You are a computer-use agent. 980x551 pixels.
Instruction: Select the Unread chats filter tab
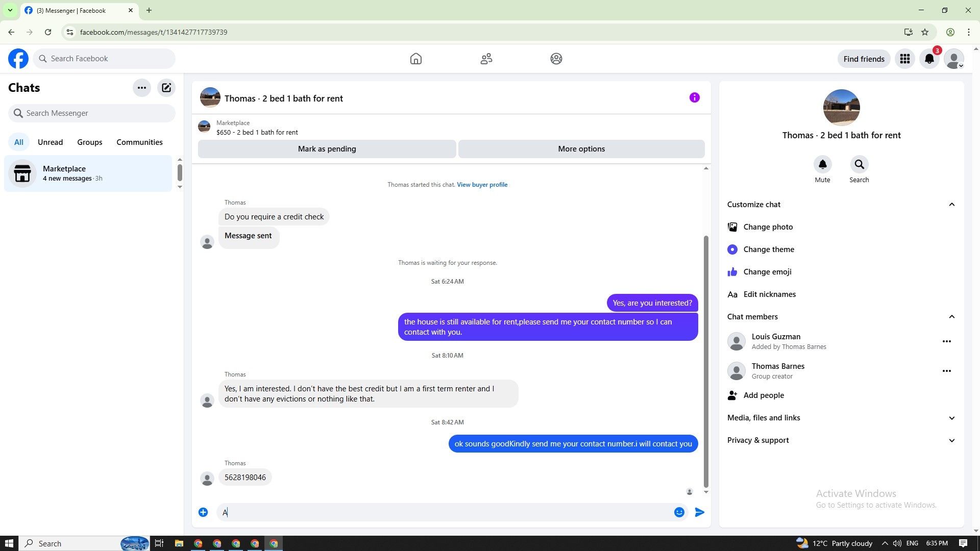pyautogui.click(x=50, y=142)
